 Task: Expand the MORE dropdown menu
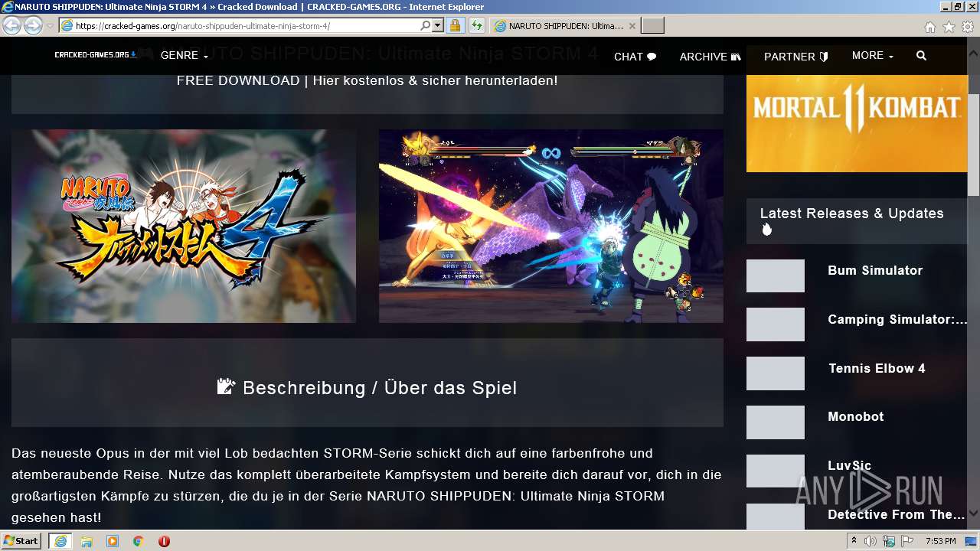873,56
